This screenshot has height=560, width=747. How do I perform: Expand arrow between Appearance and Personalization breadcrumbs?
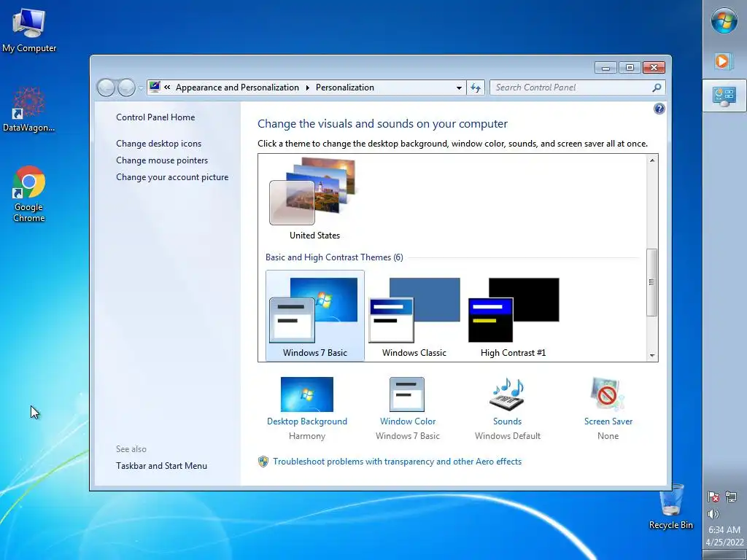pyautogui.click(x=307, y=87)
